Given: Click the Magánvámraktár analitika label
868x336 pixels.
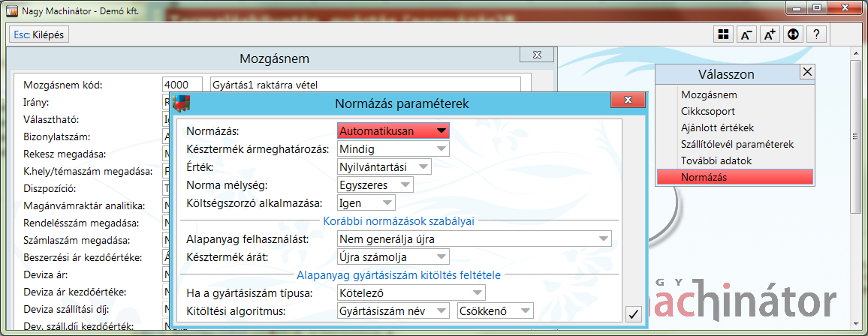Looking at the screenshot, I should 83,205.
